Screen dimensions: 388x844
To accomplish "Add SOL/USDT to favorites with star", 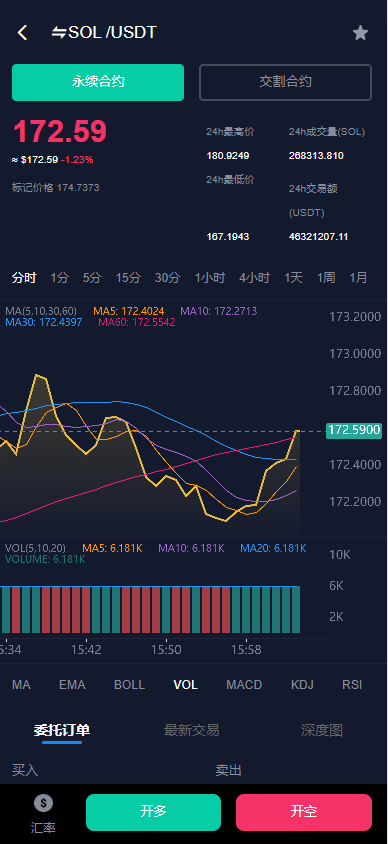I will 360,33.
